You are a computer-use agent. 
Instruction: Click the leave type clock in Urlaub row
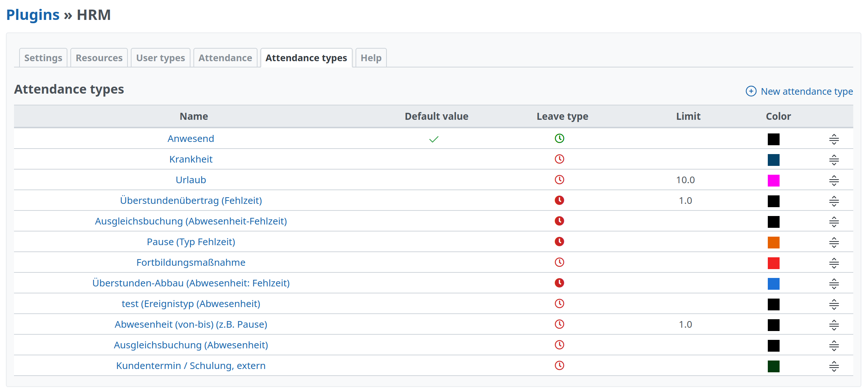point(559,180)
